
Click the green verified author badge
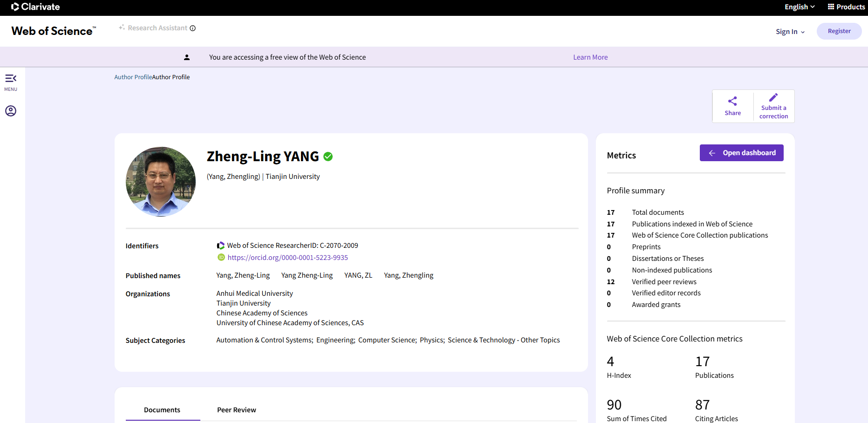(x=328, y=157)
